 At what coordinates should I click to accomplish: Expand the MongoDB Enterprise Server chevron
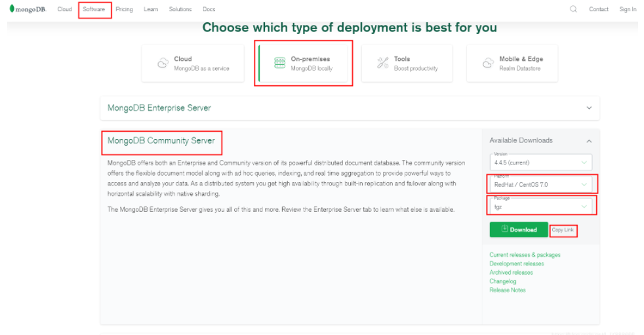(x=589, y=108)
